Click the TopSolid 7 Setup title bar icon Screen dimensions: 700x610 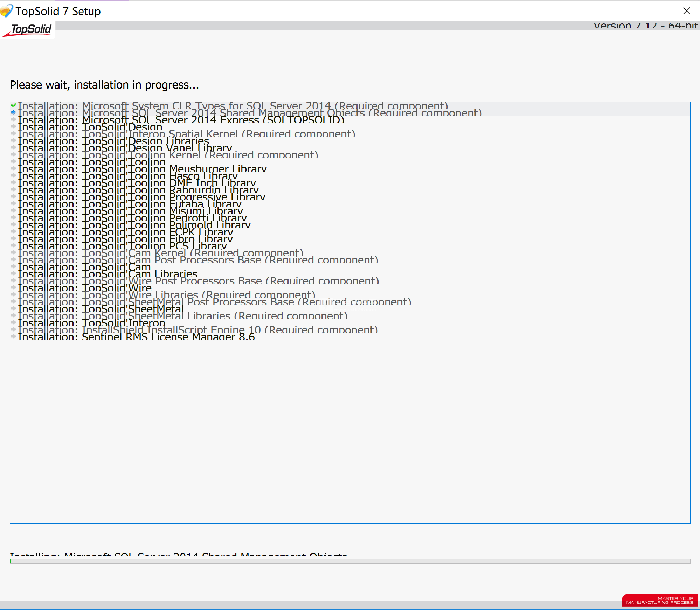point(6,11)
